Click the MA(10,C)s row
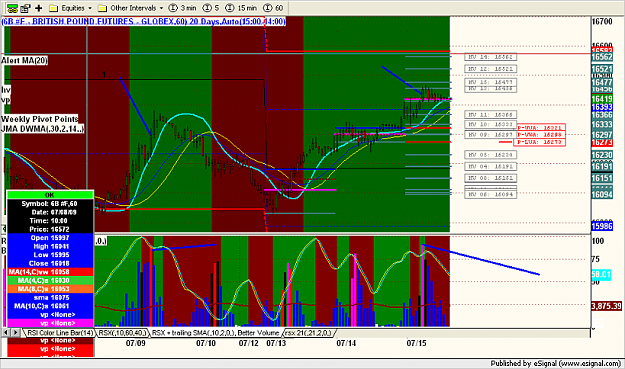Viewport: 625px width, 369px height. pyautogui.click(x=50, y=306)
